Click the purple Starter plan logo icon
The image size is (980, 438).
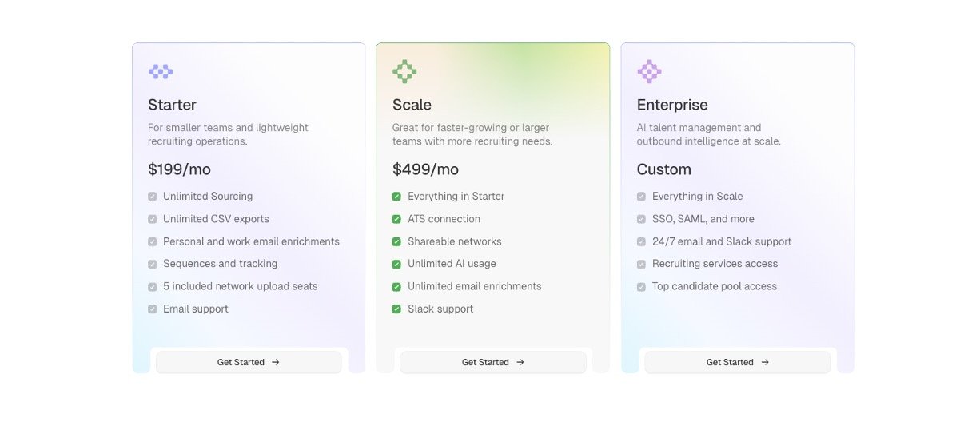[x=161, y=72]
